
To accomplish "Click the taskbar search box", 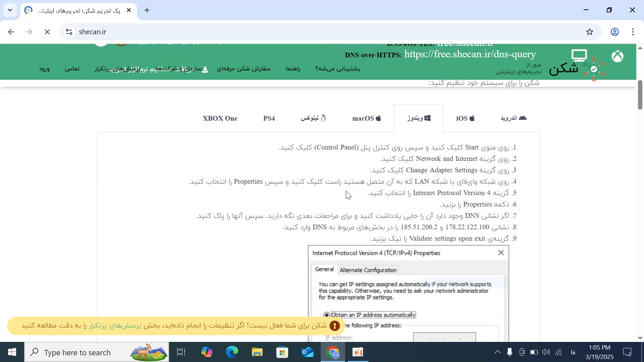I will [97, 352].
